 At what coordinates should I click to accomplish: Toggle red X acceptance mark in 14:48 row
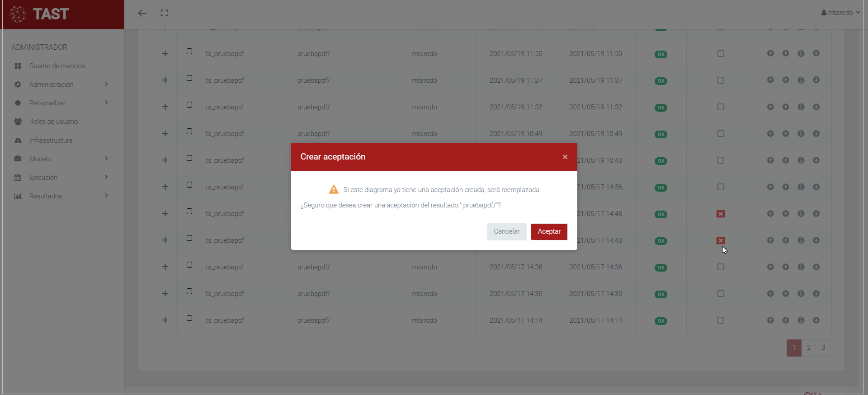click(721, 214)
